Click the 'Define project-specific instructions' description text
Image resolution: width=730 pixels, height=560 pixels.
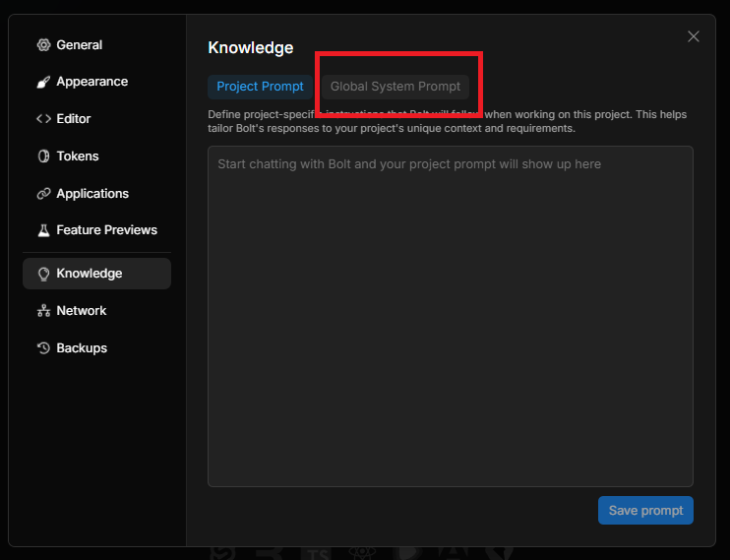coord(447,121)
